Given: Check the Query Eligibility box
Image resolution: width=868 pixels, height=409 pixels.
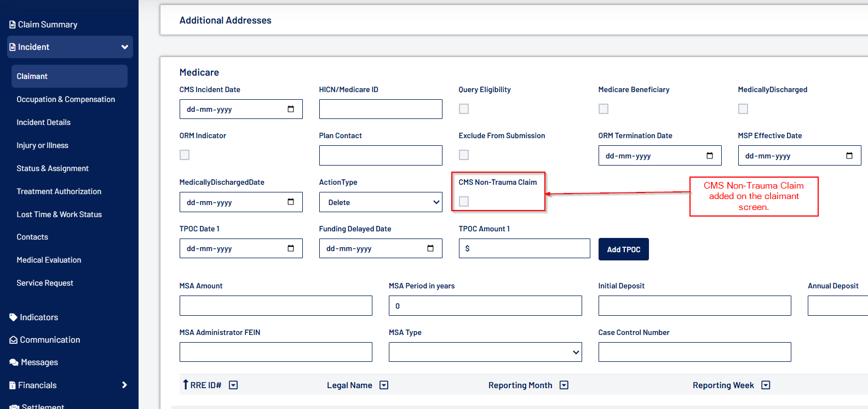Looking at the screenshot, I should [464, 109].
